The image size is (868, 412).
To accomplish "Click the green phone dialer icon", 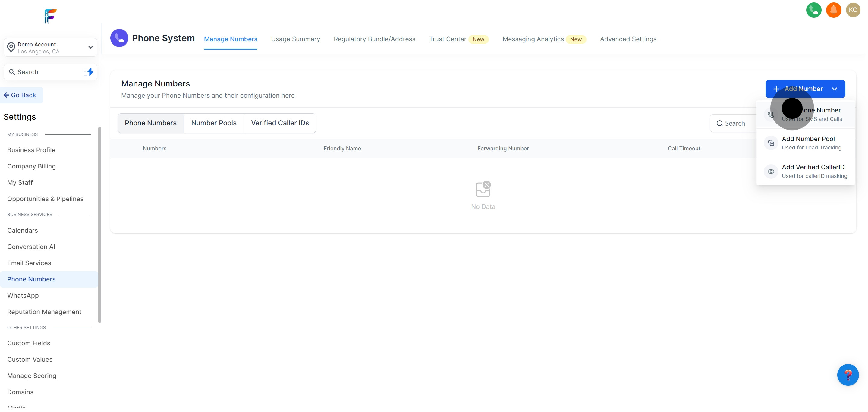I will (813, 10).
